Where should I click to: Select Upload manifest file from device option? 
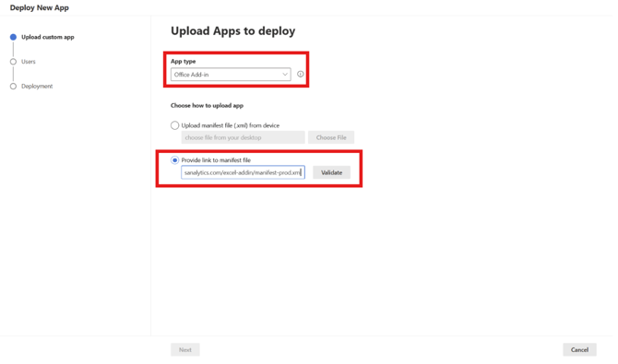coord(176,126)
